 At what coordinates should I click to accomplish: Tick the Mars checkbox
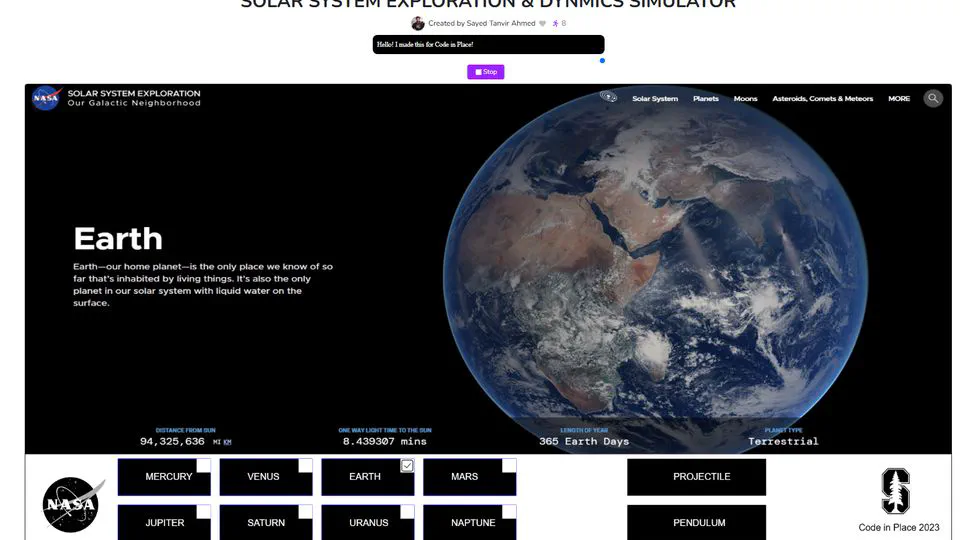(x=509, y=465)
